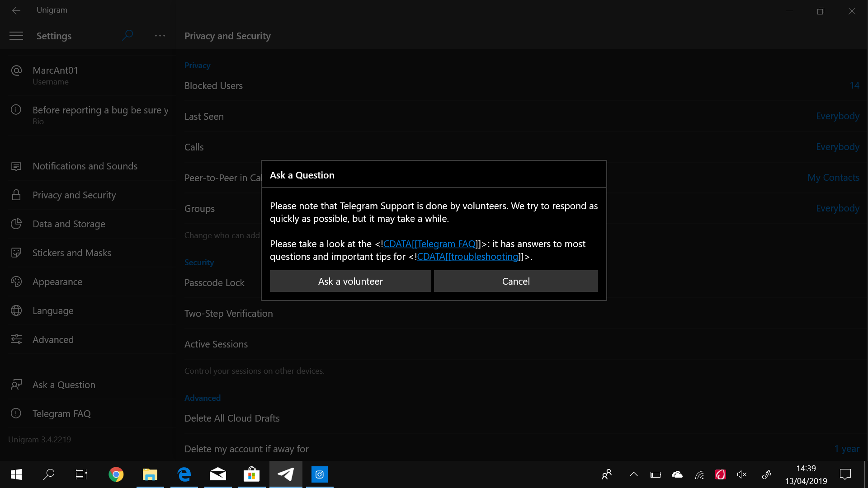Open the three-dots more options menu
This screenshot has width=868, height=488.
tap(160, 36)
